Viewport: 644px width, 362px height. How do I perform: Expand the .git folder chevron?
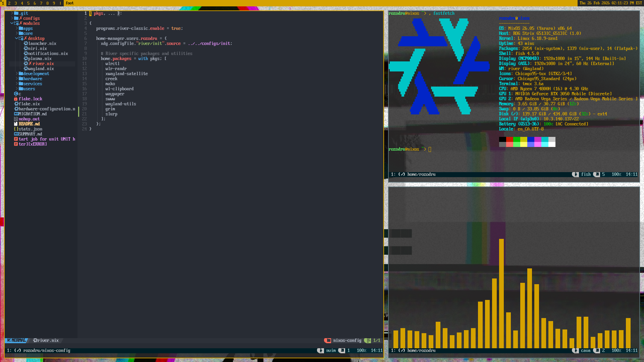pyautogui.click(x=12, y=13)
